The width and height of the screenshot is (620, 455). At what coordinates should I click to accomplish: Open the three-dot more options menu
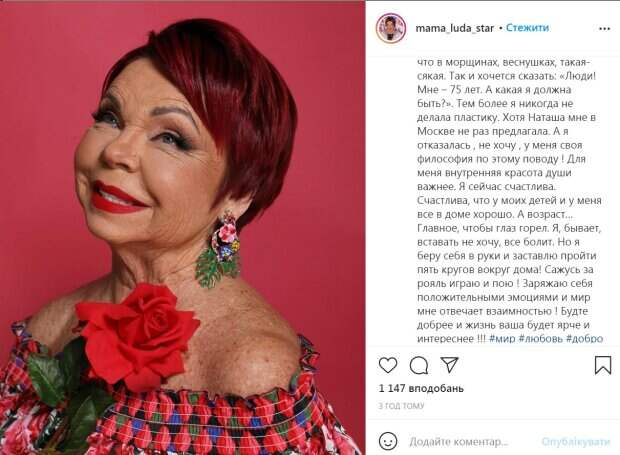point(604,29)
